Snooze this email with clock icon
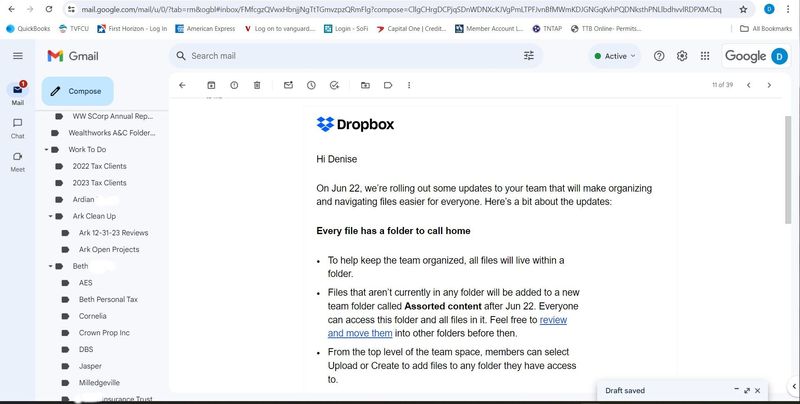 pyautogui.click(x=311, y=85)
